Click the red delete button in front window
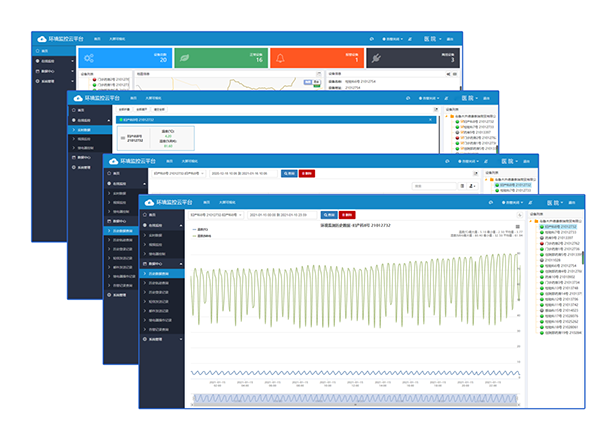The height and width of the screenshot is (437, 600). coord(347,215)
